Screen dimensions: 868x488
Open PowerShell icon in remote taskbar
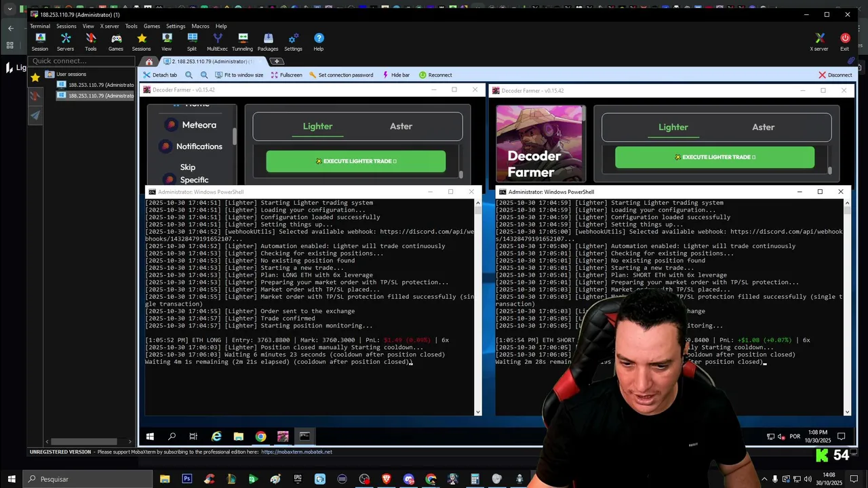[304, 436]
